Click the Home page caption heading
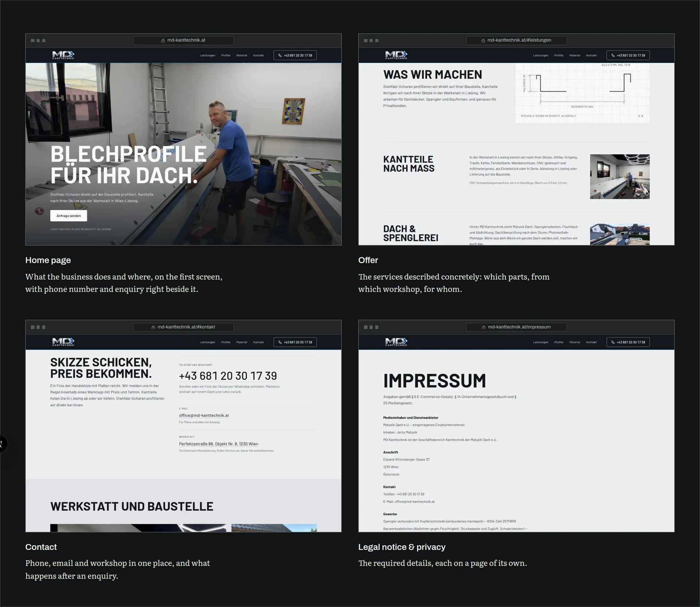Viewport: 700px width, 607px height. (x=48, y=260)
